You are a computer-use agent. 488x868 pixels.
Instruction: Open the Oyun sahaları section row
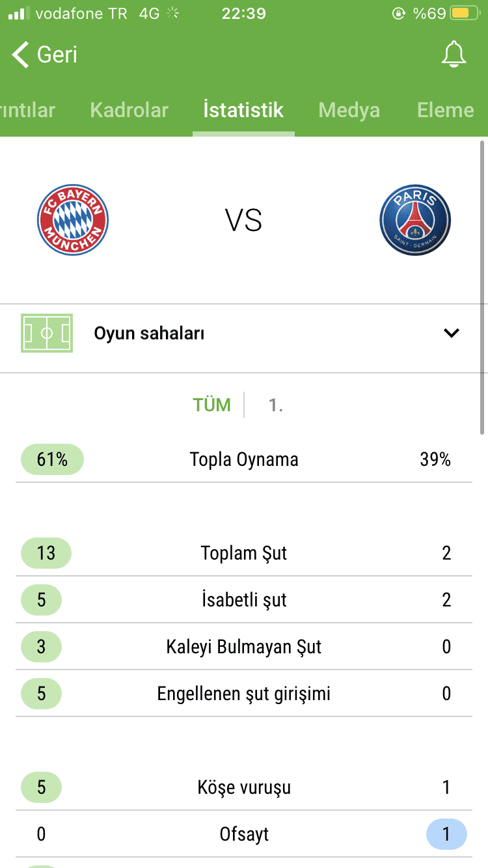(244, 333)
